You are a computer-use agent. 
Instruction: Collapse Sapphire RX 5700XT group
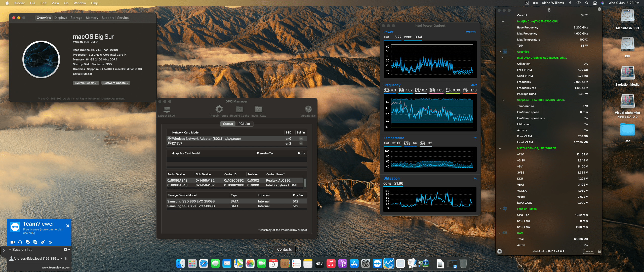coord(503,100)
